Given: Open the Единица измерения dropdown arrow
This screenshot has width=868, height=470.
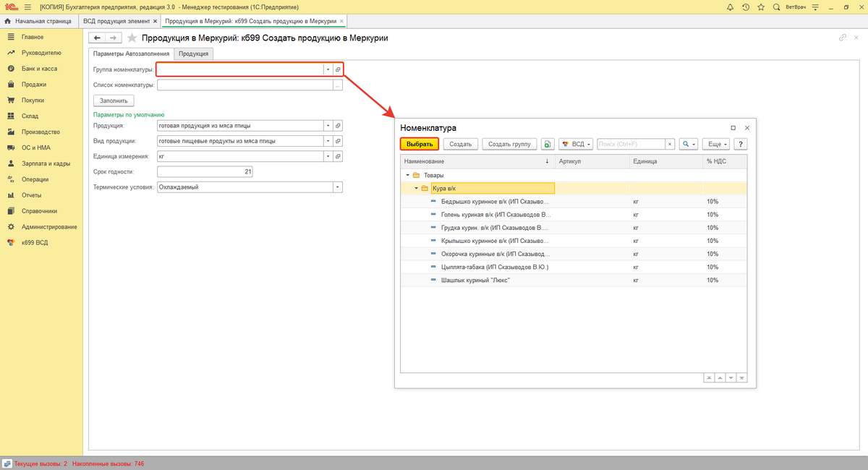Looking at the screenshot, I should (x=328, y=156).
